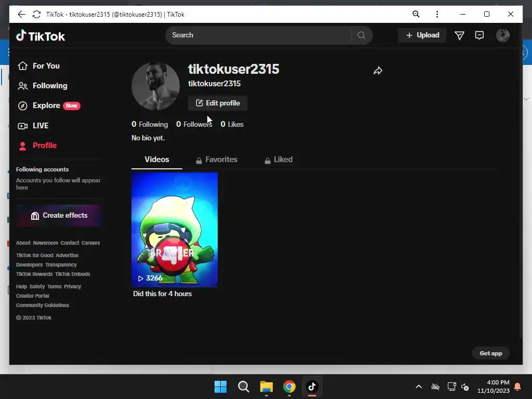Open the zoom magnifier in title bar
The image size is (532, 399).
416,14
